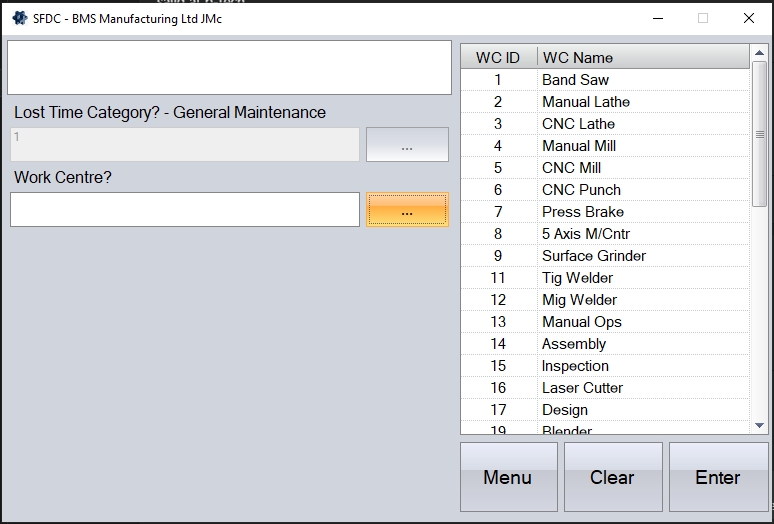Choose the Press Brake work centre
Viewport: 774px width, 524px height.
(x=582, y=212)
